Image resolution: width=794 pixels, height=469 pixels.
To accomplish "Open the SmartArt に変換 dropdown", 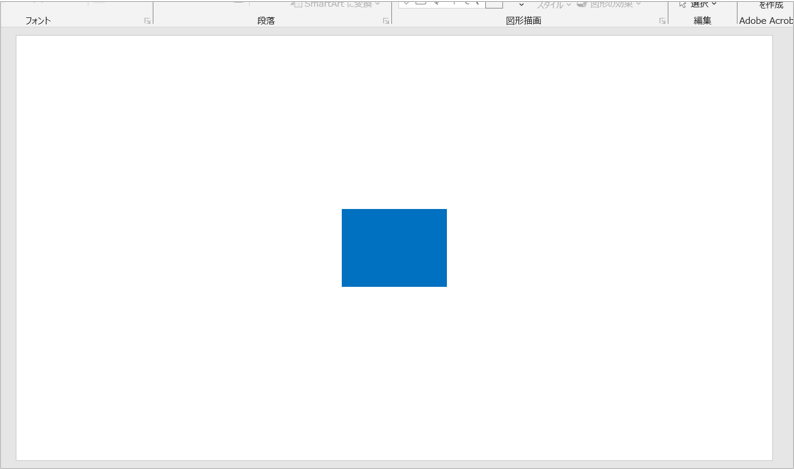I will [x=337, y=4].
